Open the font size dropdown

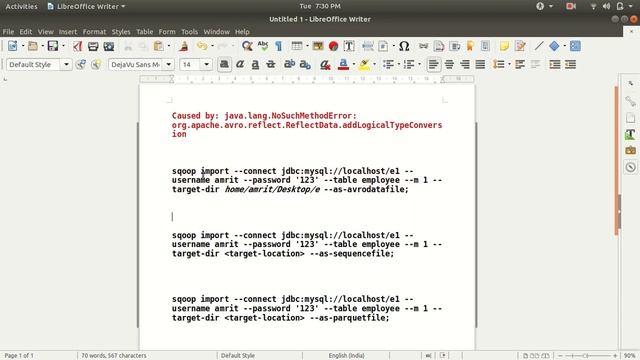207,64
